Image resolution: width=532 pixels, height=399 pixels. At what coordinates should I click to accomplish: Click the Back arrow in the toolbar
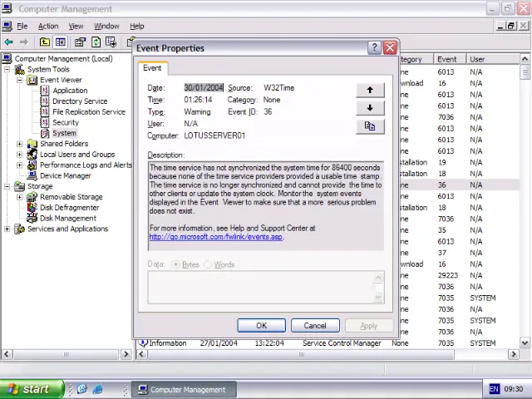[x=8, y=42]
